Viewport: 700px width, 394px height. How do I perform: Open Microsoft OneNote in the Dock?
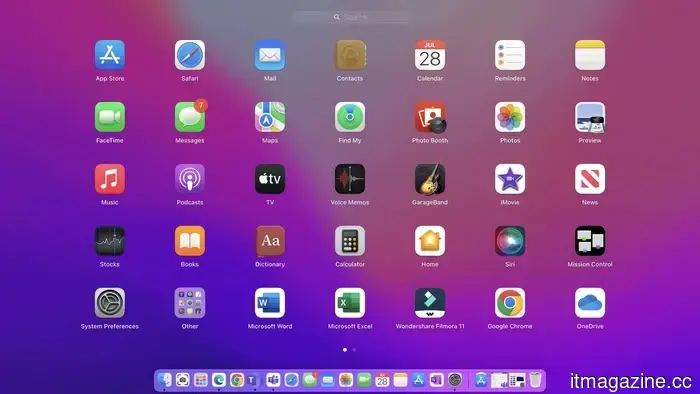coord(437,380)
